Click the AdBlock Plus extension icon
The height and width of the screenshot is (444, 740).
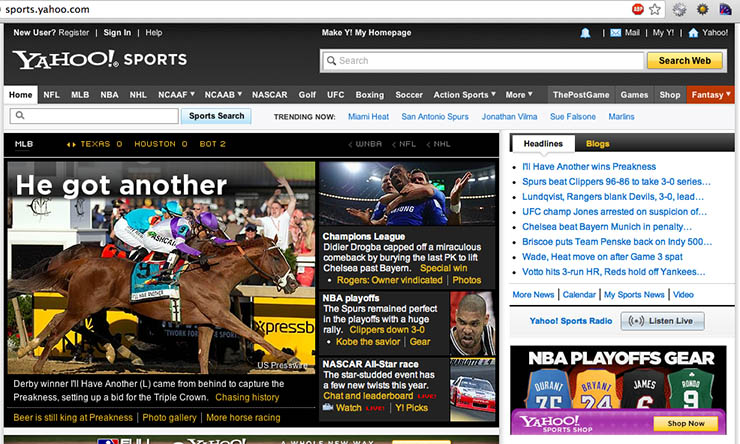point(638,9)
